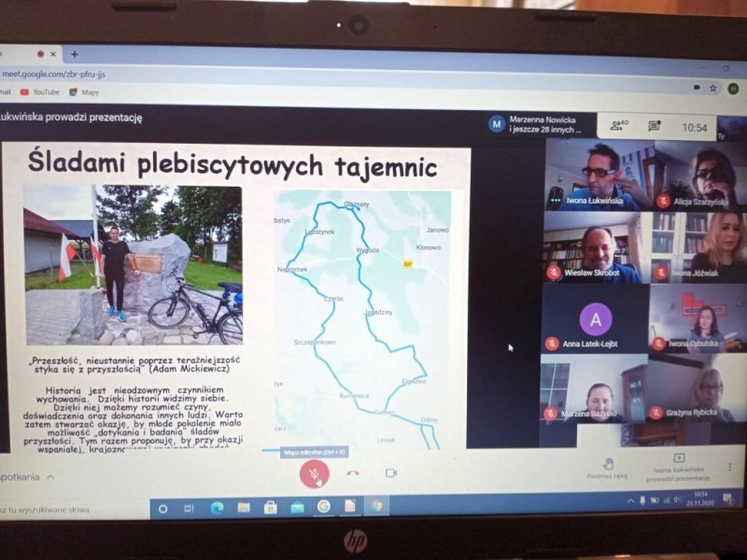Open Microsoft Edge from the taskbar

point(216,508)
